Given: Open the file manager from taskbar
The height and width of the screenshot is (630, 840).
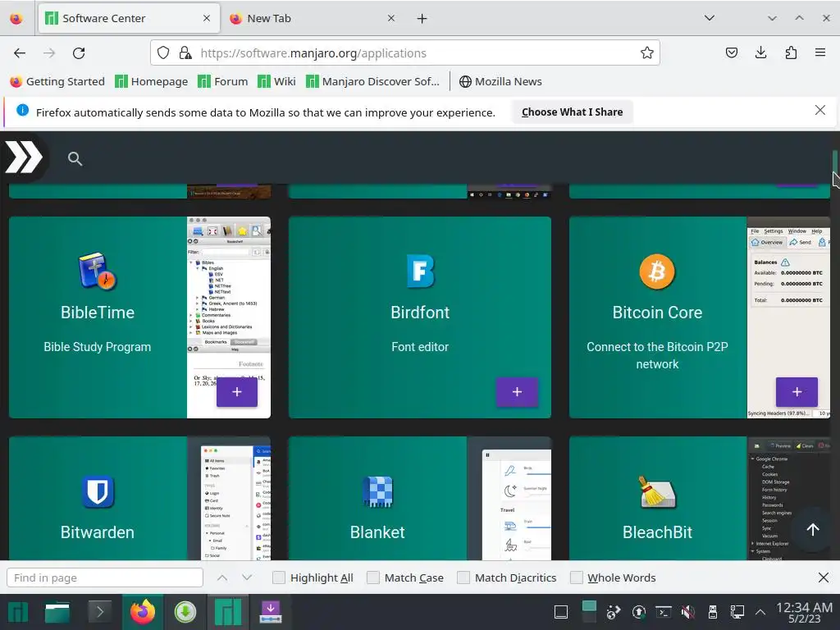Looking at the screenshot, I should (x=57, y=612).
